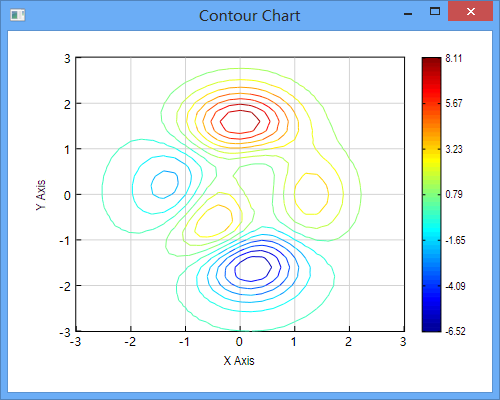Viewport: 500px width, 400px height.
Task: Click the x-axis tick label 2
Action: tap(348, 342)
